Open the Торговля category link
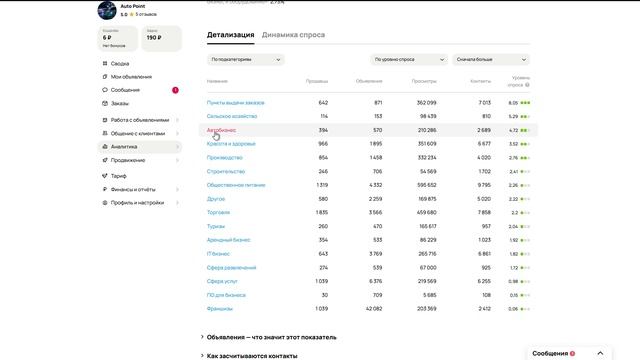The width and height of the screenshot is (640, 360). pyautogui.click(x=218, y=213)
